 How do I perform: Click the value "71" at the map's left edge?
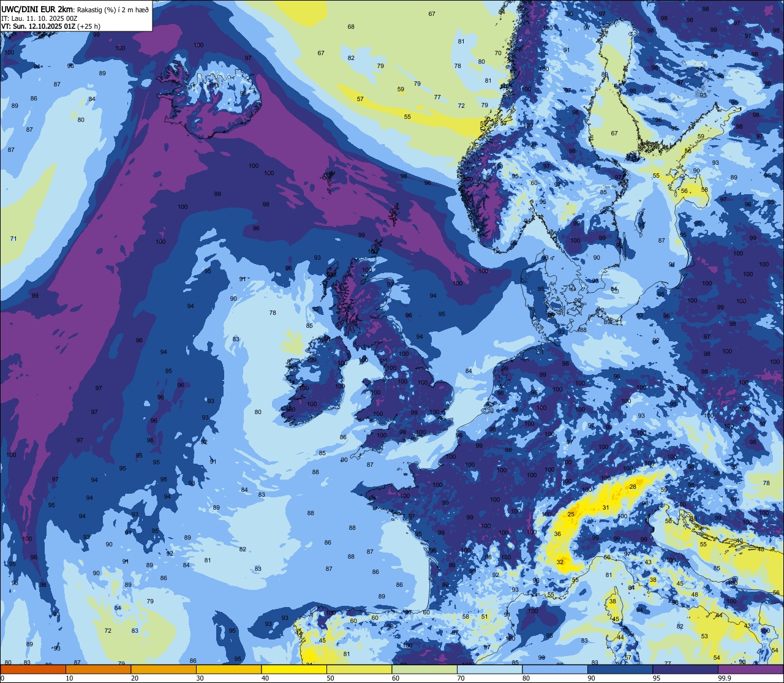(13, 238)
